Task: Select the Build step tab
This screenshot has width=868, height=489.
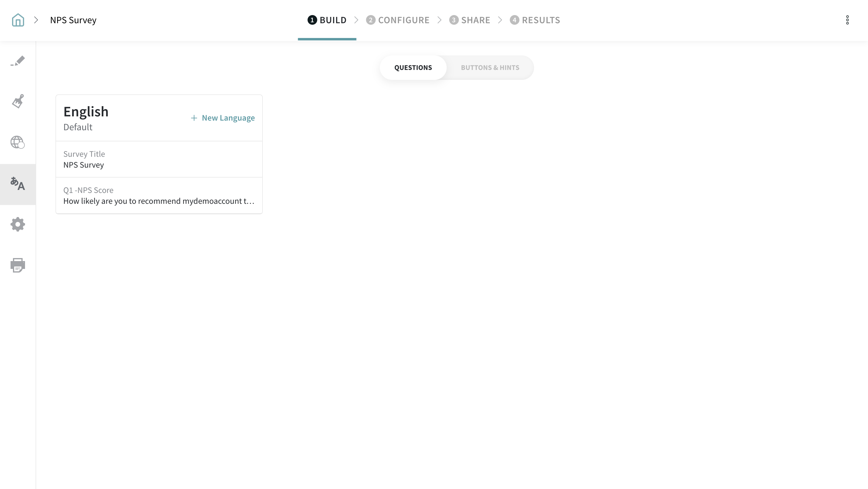Action: [327, 20]
